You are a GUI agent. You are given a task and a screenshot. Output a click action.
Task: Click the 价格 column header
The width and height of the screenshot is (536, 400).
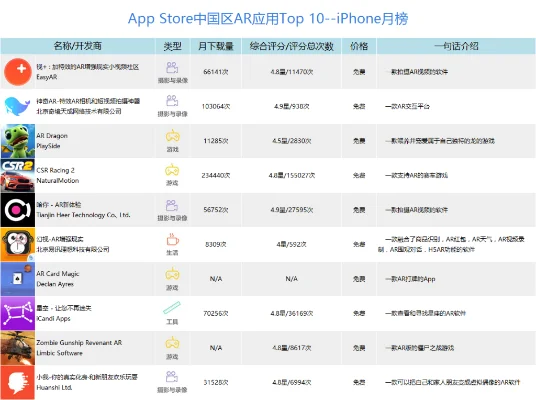[x=359, y=46]
